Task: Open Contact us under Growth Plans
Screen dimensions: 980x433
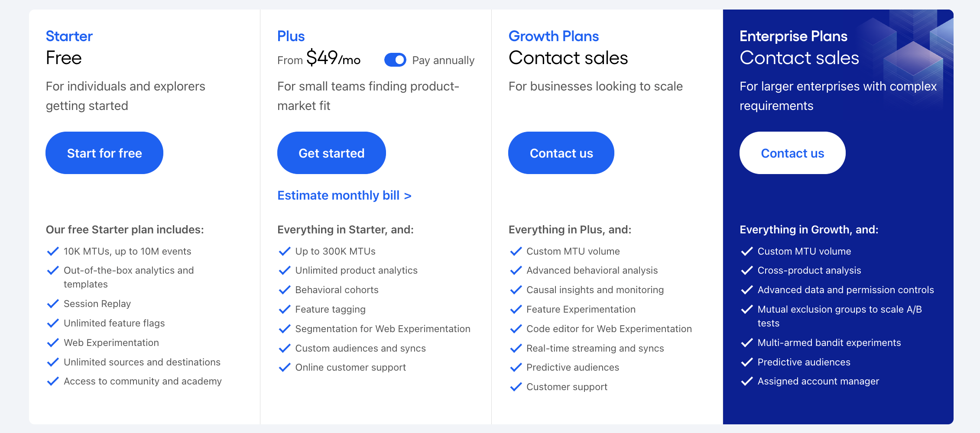Action: 561,153
